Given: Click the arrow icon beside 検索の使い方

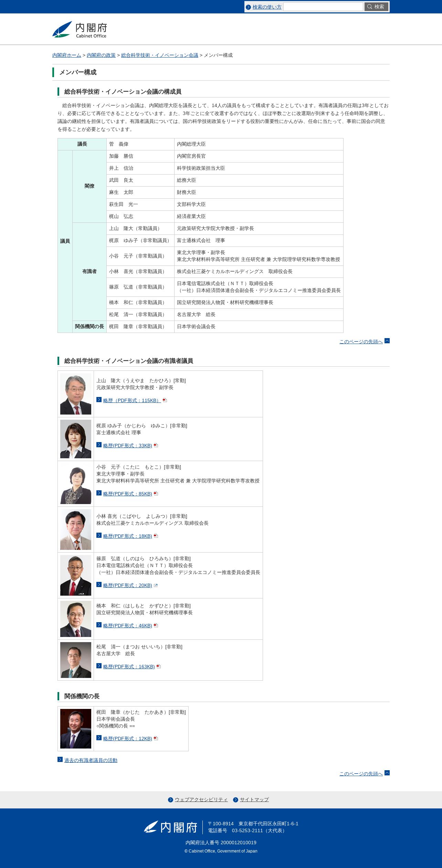Looking at the screenshot, I should point(248,7).
